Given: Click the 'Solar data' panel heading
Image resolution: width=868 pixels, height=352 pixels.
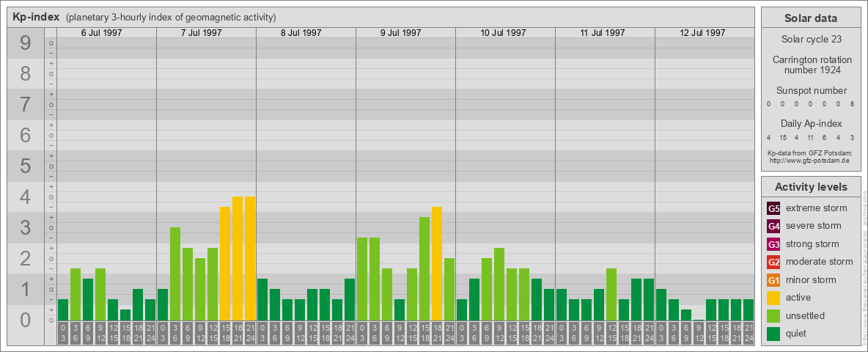Looking at the screenshot, I should 810,18.
